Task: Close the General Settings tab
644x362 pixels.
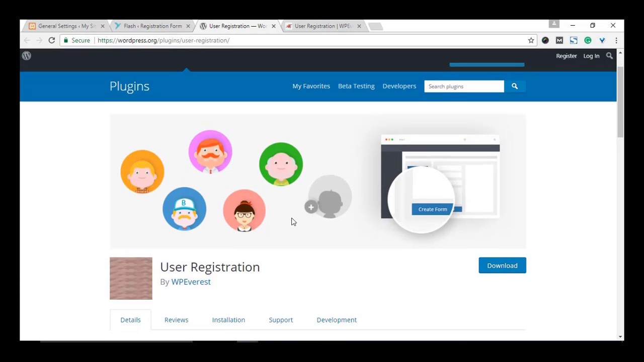Action: [x=103, y=26]
